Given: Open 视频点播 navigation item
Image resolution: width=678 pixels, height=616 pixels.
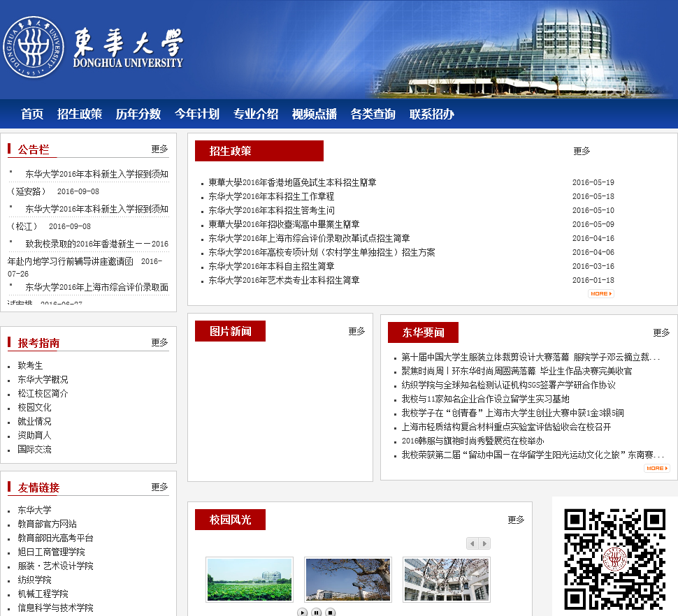Looking at the screenshot, I should (315, 114).
